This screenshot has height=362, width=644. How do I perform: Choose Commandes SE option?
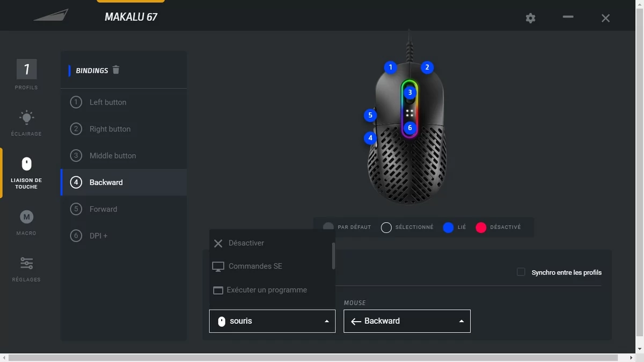coord(270,266)
